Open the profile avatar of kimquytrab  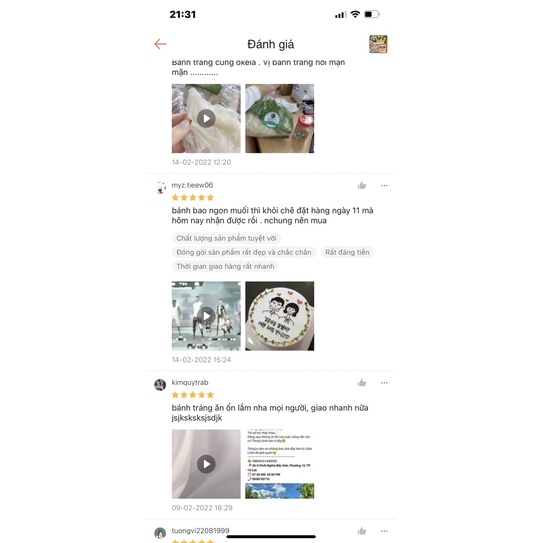(x=160, y=385)
